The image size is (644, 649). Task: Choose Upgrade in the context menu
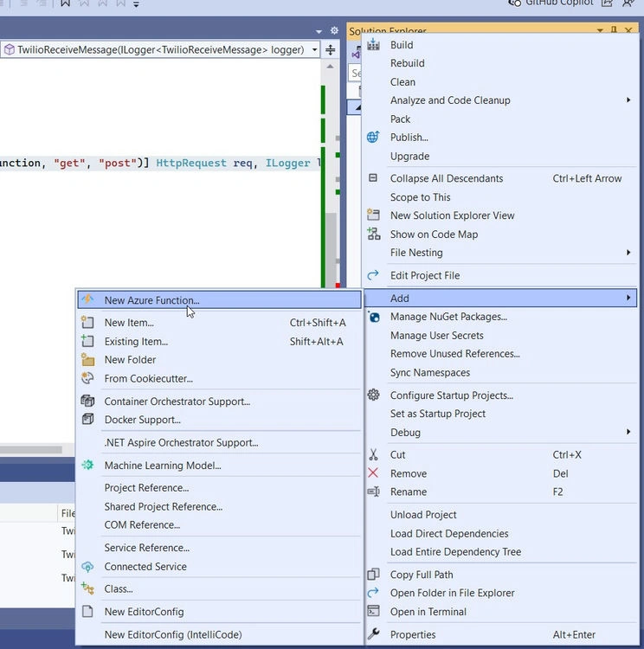409,157
